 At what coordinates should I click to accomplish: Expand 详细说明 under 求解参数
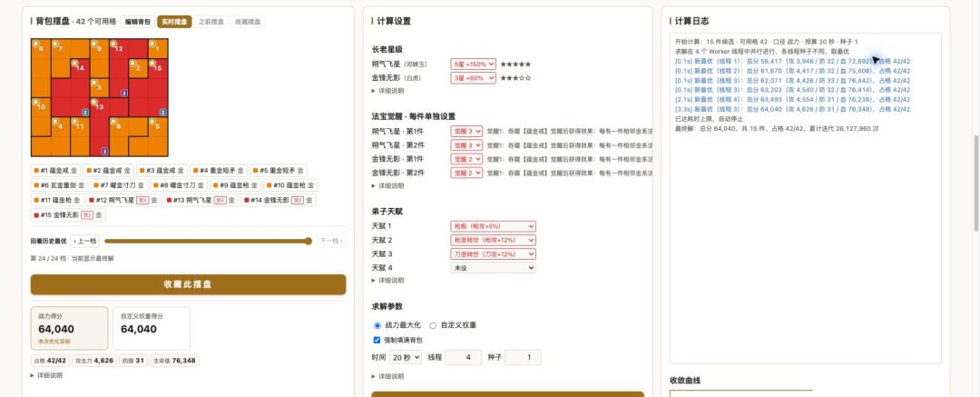[387, 376]
